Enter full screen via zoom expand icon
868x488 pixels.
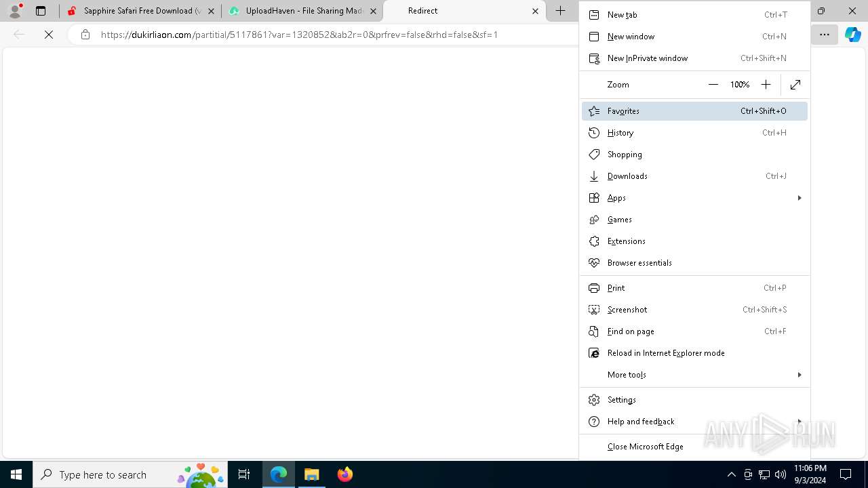(x=795, y=85)
